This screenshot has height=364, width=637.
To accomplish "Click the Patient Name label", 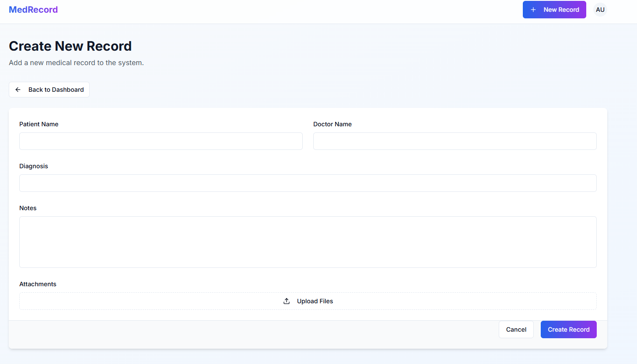I will coord(39,124).
